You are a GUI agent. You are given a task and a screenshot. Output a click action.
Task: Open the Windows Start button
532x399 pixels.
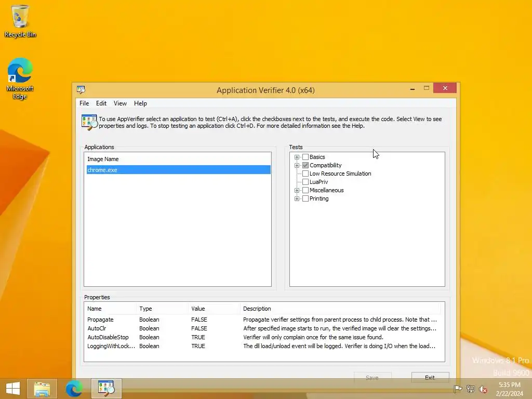pos(13,389)
